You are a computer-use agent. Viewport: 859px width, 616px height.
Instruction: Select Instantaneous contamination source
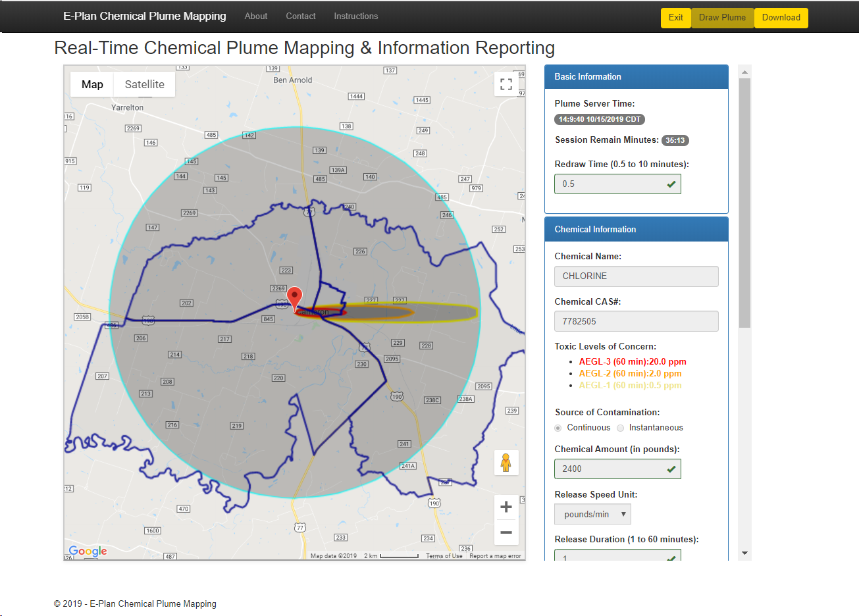620,428
